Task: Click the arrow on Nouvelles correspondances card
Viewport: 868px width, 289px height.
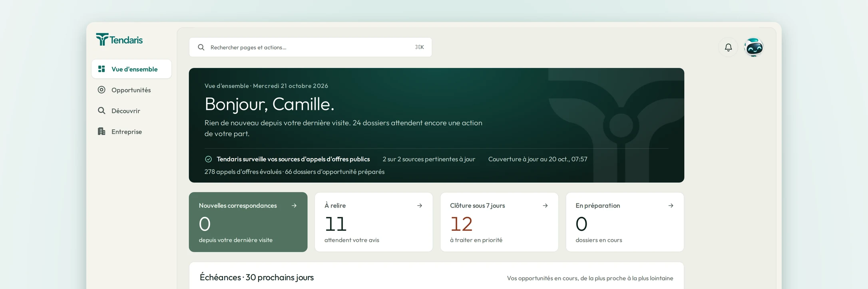Action: pyautogui.click(x=294, y=206)
